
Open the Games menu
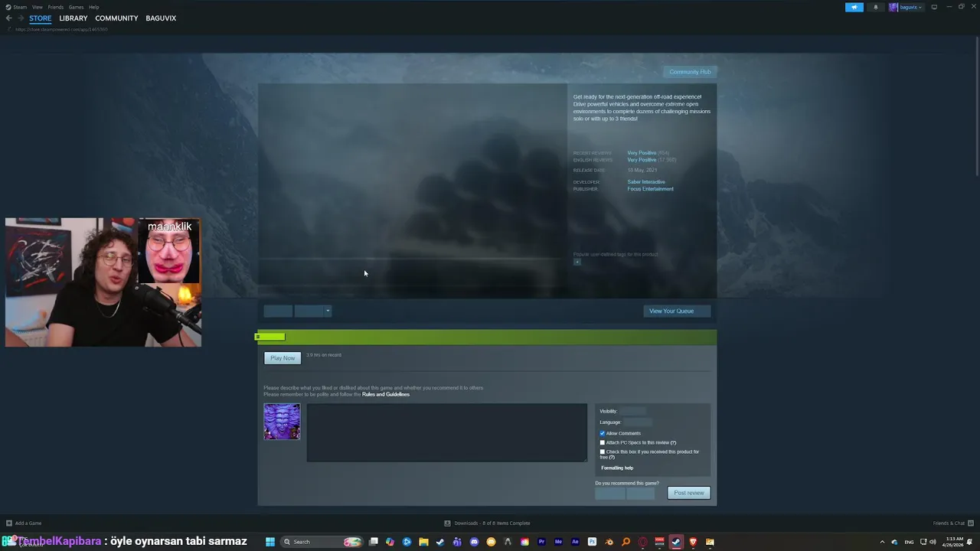tap(76, 7)
